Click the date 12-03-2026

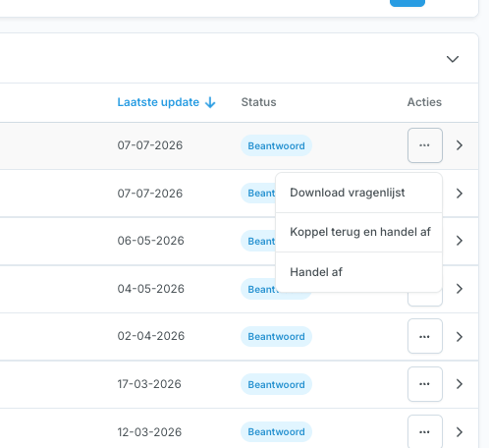point(149,432)
